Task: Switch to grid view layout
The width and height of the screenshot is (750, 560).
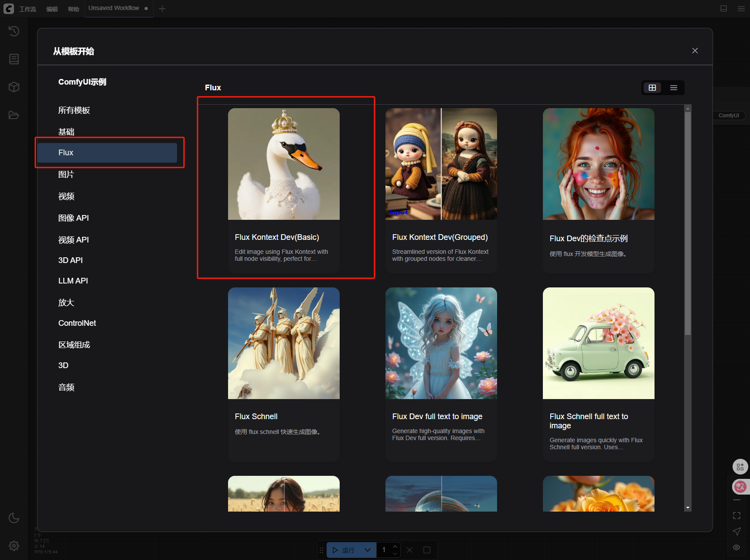Action: tap(652, 88)
